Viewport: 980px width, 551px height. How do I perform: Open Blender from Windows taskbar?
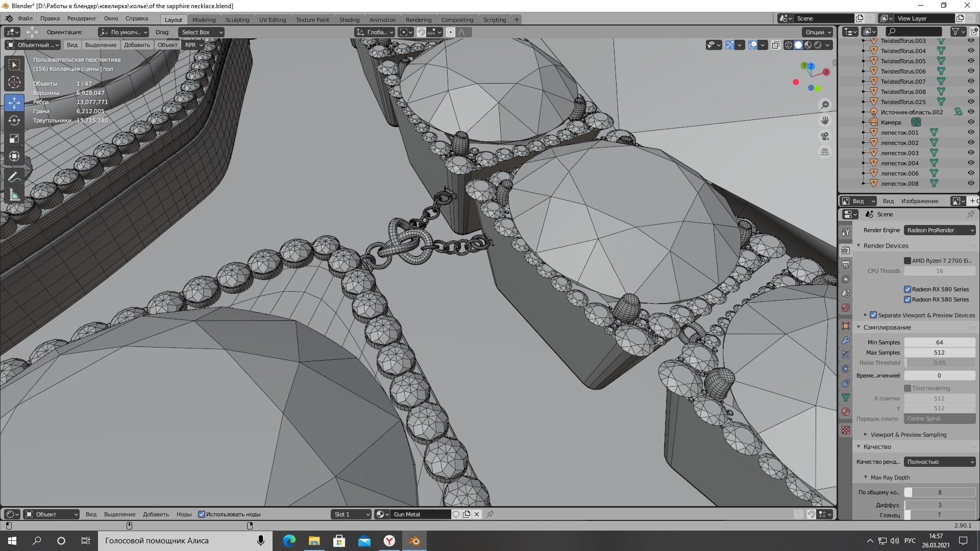(414, 541)
